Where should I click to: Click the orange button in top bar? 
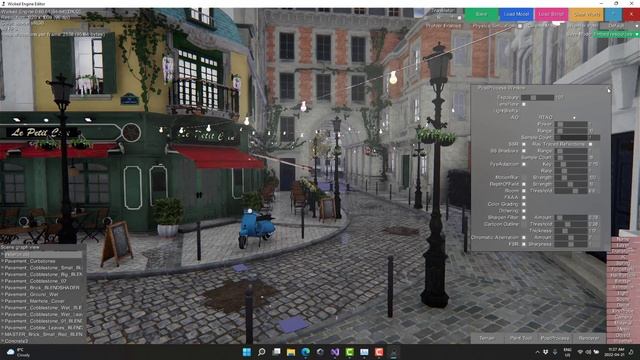click(x=587, y=14)
